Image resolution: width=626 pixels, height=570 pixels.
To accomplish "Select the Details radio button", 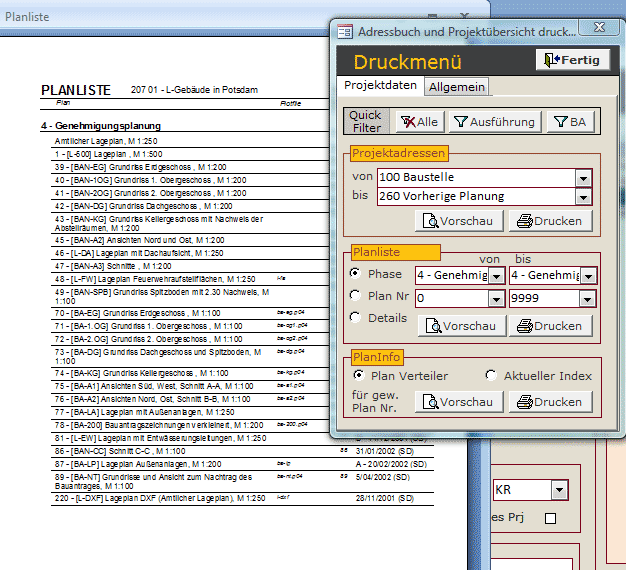I will click(x=355, y=317).
